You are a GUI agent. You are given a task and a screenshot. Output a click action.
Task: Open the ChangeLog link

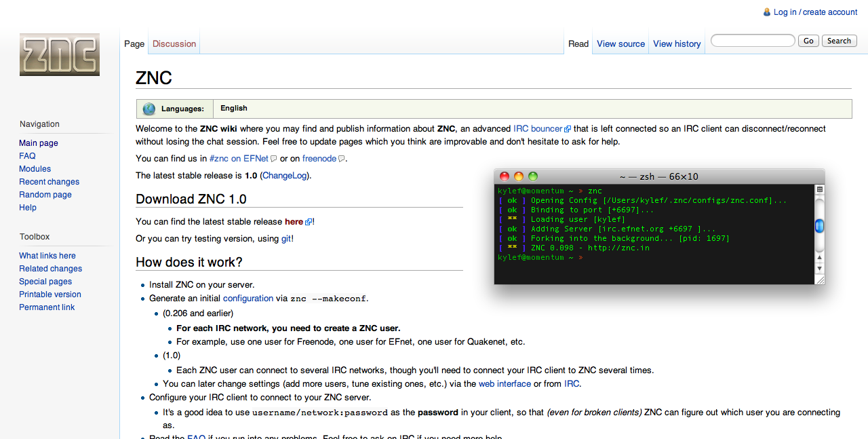pos(285,176)
